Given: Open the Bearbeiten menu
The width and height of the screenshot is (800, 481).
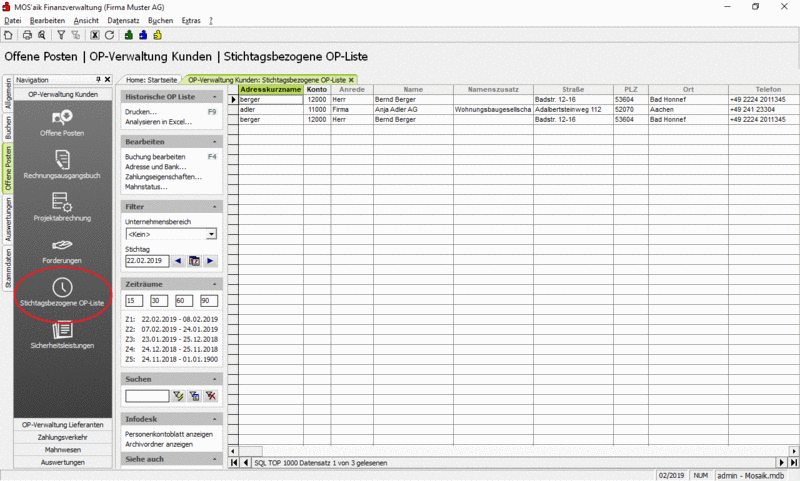Looking at the screenshot, I should pyautogui.click(x=47, y=20).
